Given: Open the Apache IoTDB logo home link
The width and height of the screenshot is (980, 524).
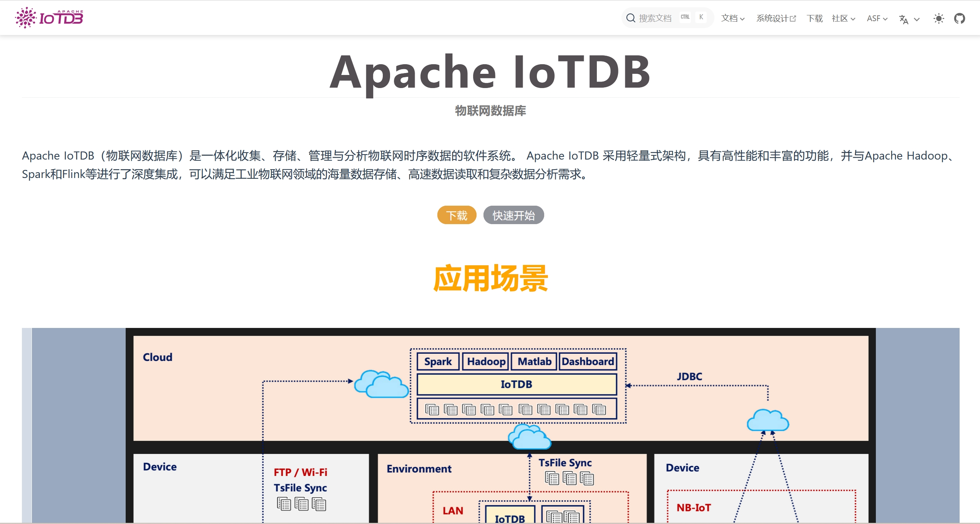Looking at the screenshot, I should [49, 18].
